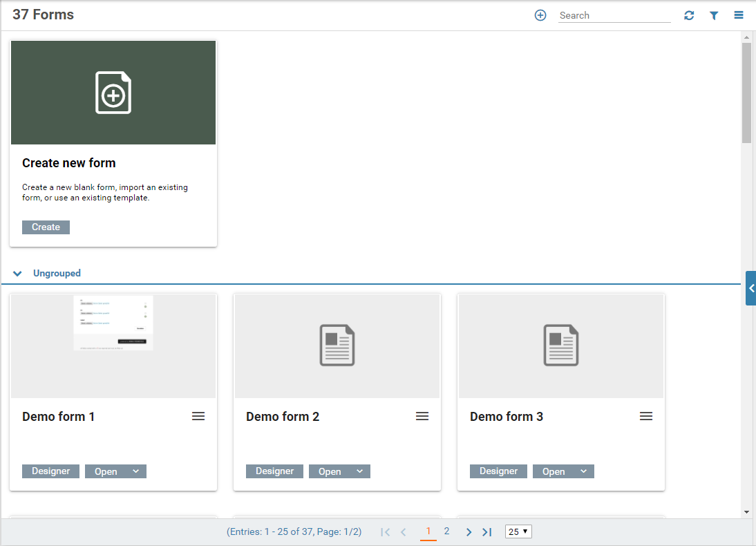Select page 1 in pagination
Viewport: 756px width, 546px height.
428,531
